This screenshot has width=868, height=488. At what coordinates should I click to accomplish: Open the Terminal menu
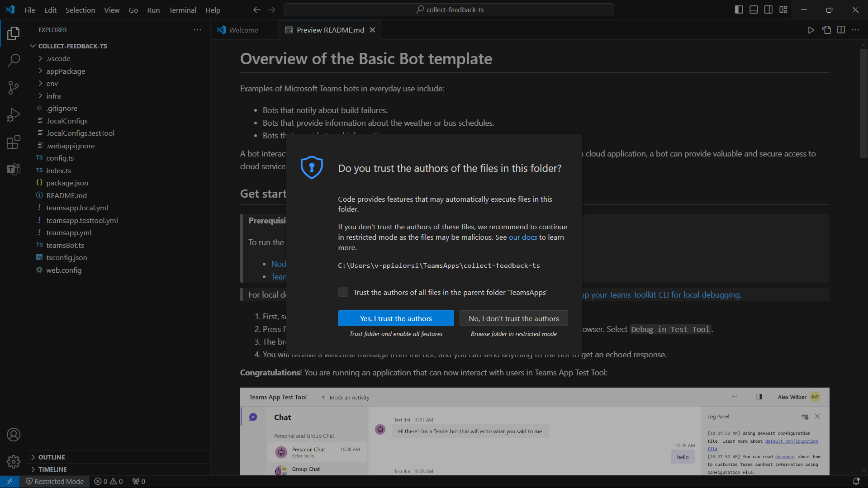point(182,9)
